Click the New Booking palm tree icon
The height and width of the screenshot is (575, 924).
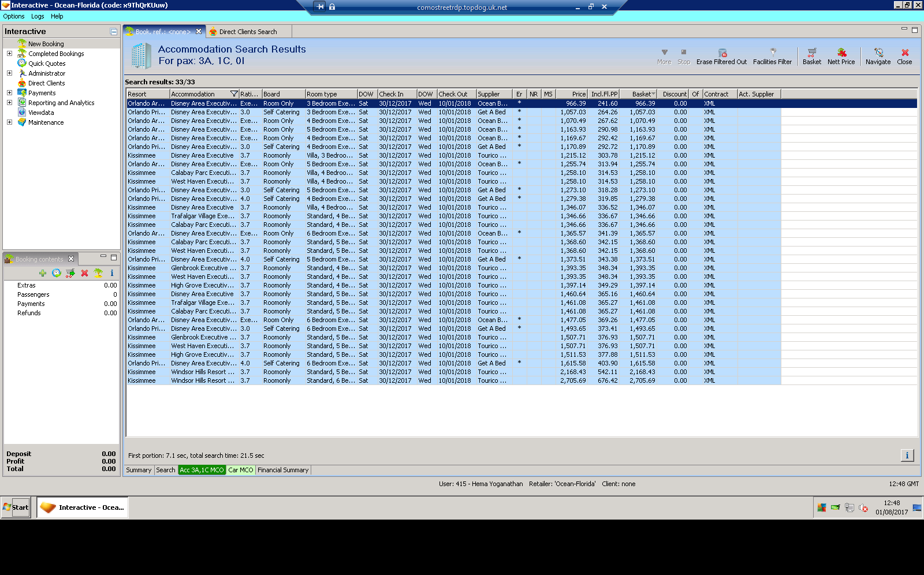click(22, 43)
